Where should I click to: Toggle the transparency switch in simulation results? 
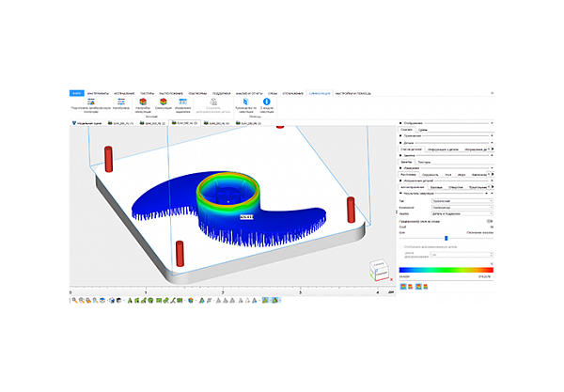[x=490, y=222]
